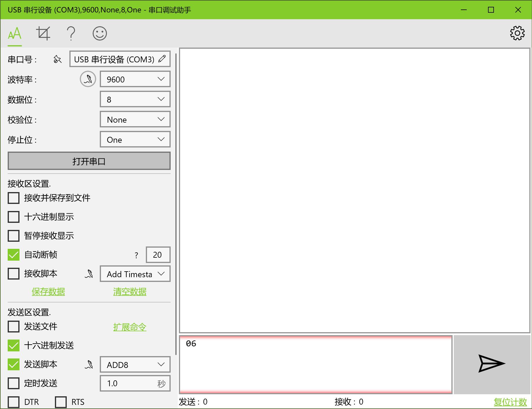Click the send arrow button
The height and width of the screenshot is (409, 532).
[492, 364]
